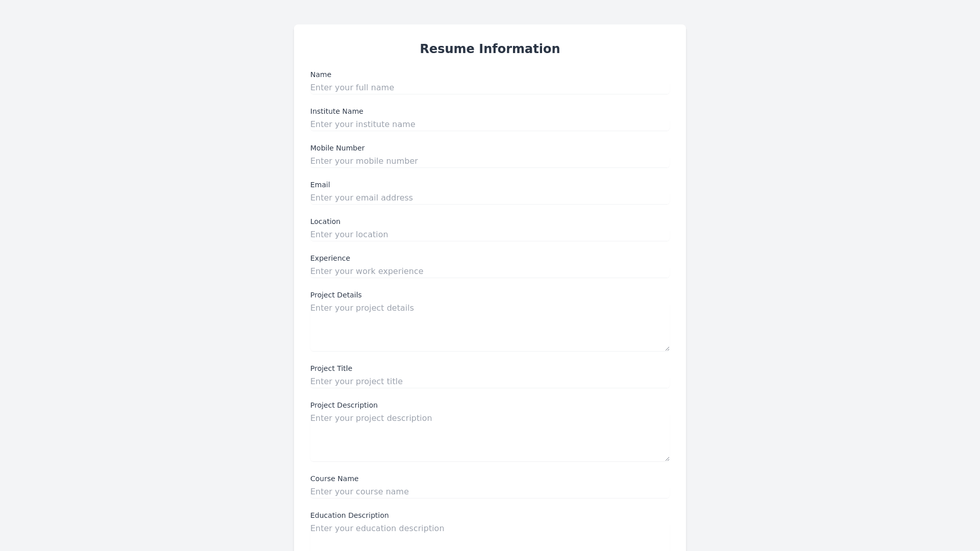Image resolution: width=980 pixels, height=551 pixels.
Task: Select the course name input field
Action: click(x=489, y=492)
